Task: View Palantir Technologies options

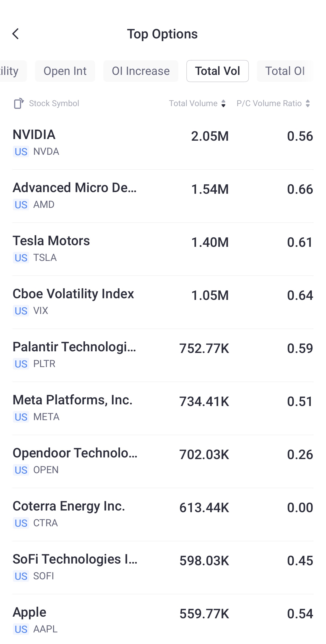Action: click(163, 355)
